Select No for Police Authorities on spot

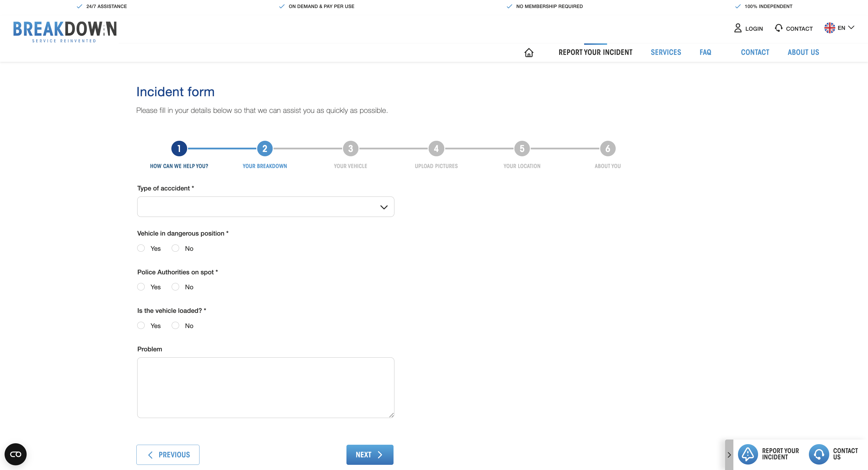175,287
